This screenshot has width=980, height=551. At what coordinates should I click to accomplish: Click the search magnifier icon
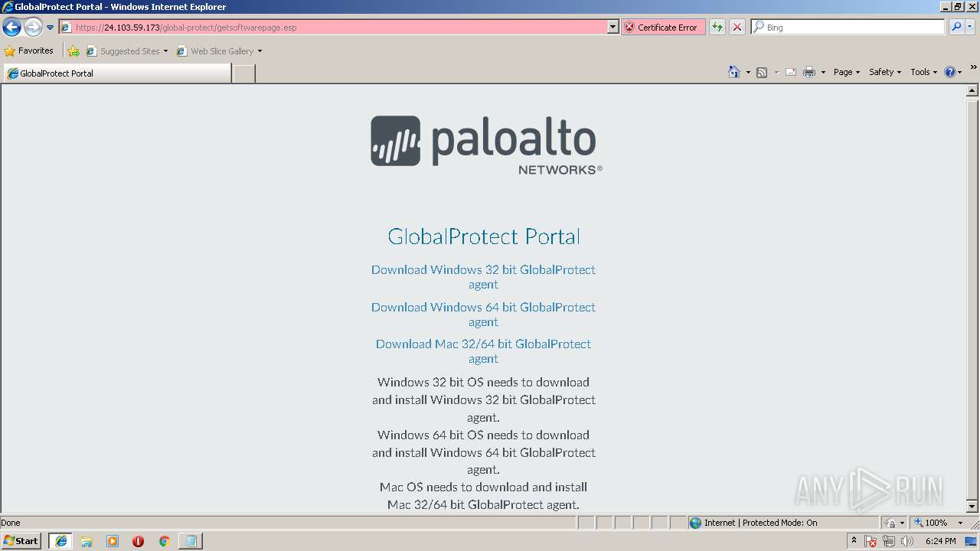click(956, 27)
